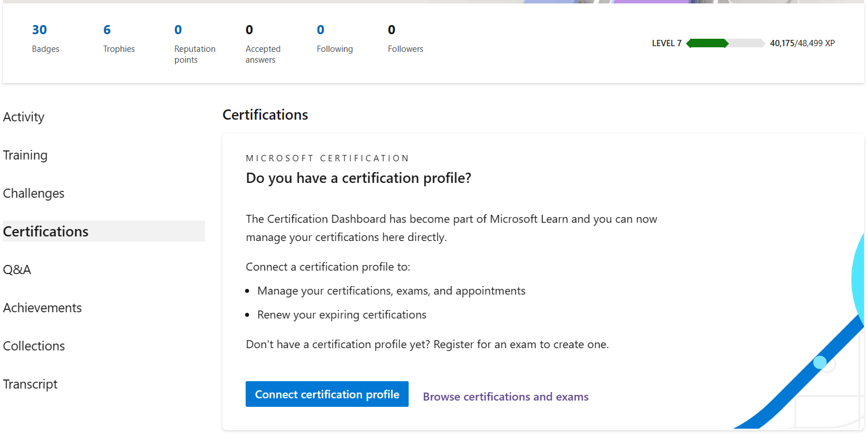Click the MICROSOFT CERTIFICATION label
The width and height of the screenshot is (868, 445).
click(328, 158)
